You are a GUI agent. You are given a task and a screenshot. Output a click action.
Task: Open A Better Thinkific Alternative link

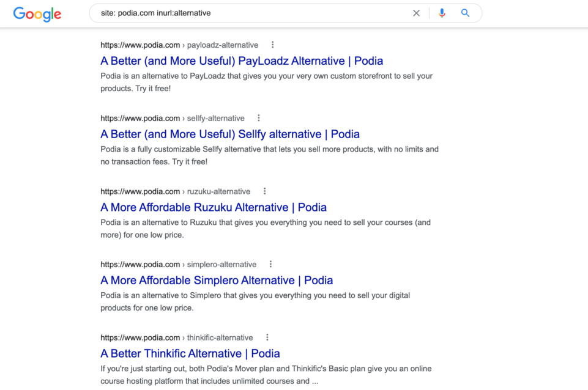point(190,353)
